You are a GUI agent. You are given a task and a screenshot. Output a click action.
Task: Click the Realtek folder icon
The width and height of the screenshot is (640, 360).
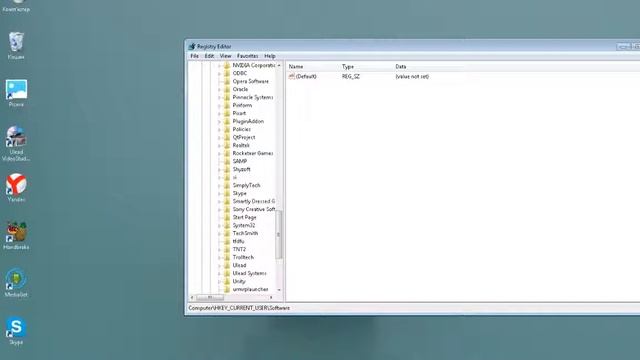pyautogui.click(x=227, y=145)
